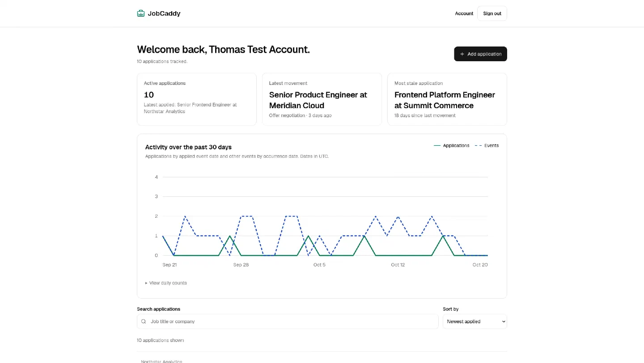Expand the View daily counts disclosure
This screenshot has height=363, width=644.
click(x=166, y=283)
